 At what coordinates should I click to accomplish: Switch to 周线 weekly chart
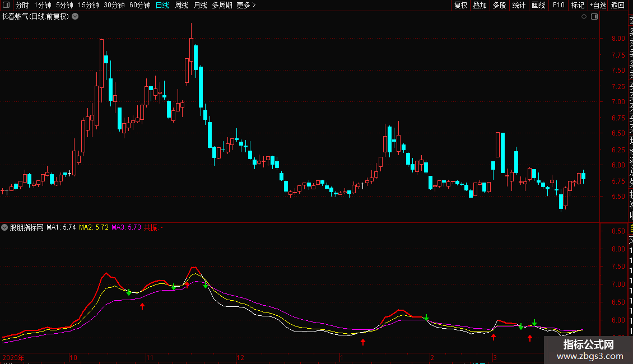pyautogui.click(x=181, y=5)
